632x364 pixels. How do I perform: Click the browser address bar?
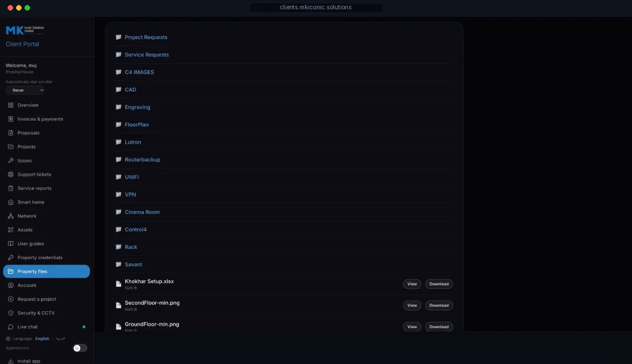click(316, 8)
